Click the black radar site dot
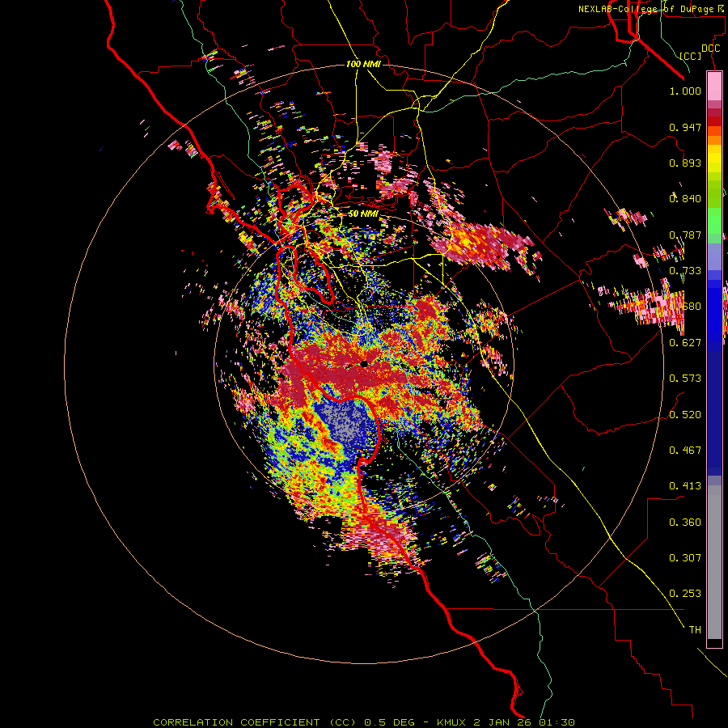 click(x=364, y=364)
